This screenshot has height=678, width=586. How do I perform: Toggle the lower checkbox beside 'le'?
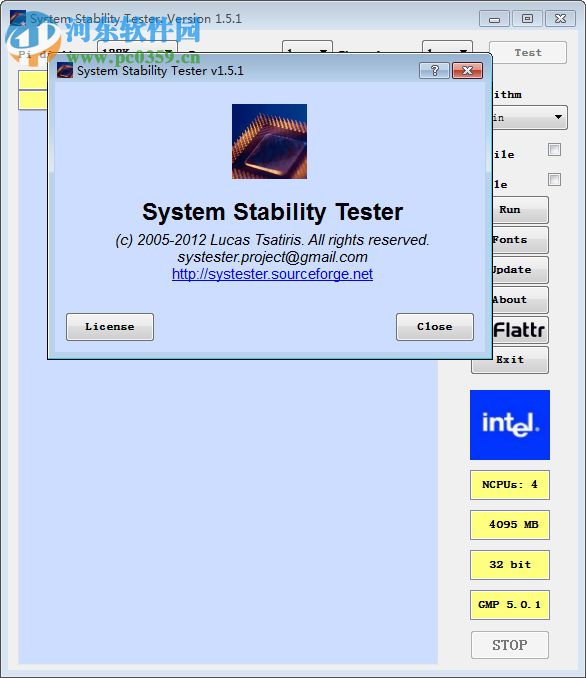554,179
